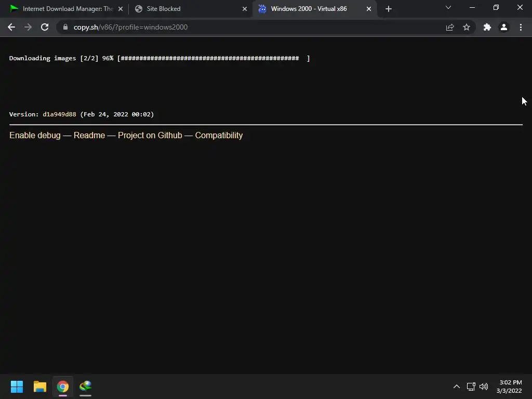The image size is (532, 399).
Task: View site info via lock icon
Action: click(x=65, y=27)
